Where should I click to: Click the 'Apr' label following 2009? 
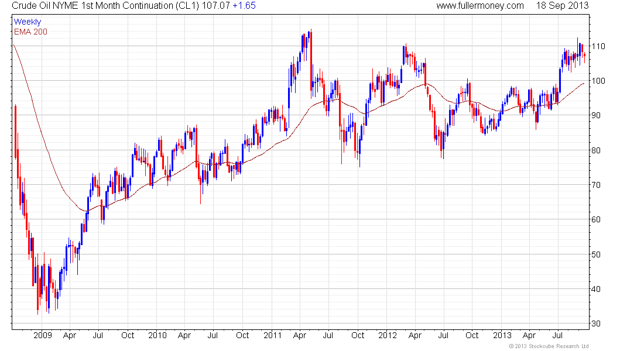point(70,336)
